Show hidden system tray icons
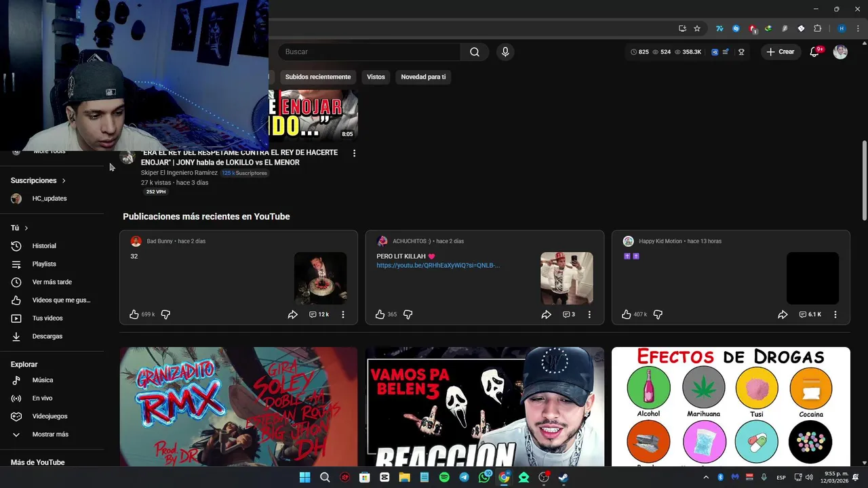This screenshot has width=868, height=488. tap(705, 477)
